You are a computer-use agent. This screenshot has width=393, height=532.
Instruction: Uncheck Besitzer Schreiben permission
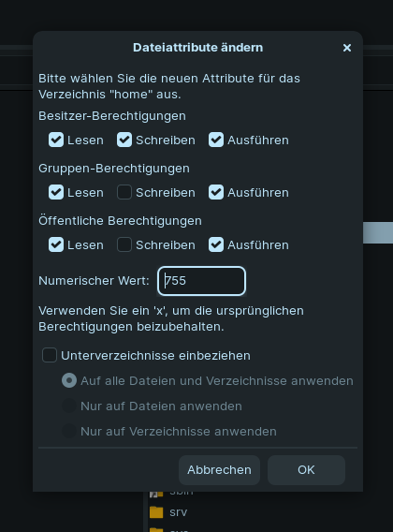point(124,140)
